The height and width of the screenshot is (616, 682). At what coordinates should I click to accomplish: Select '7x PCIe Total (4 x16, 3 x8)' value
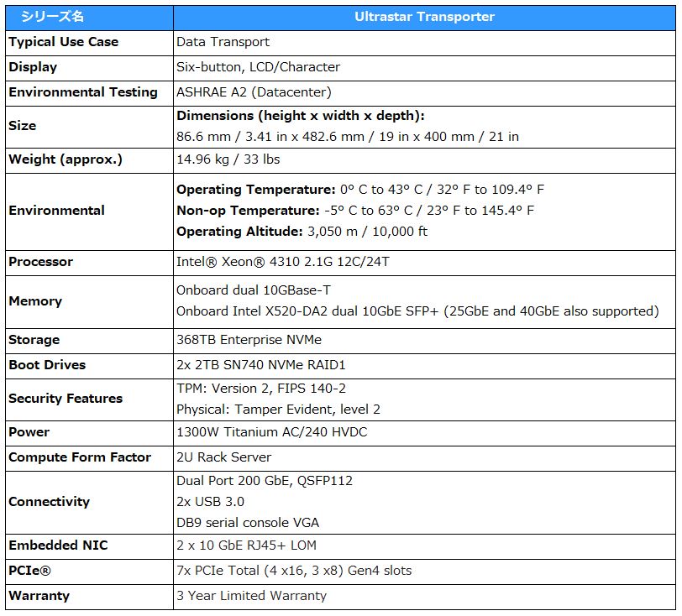[294, 571]
